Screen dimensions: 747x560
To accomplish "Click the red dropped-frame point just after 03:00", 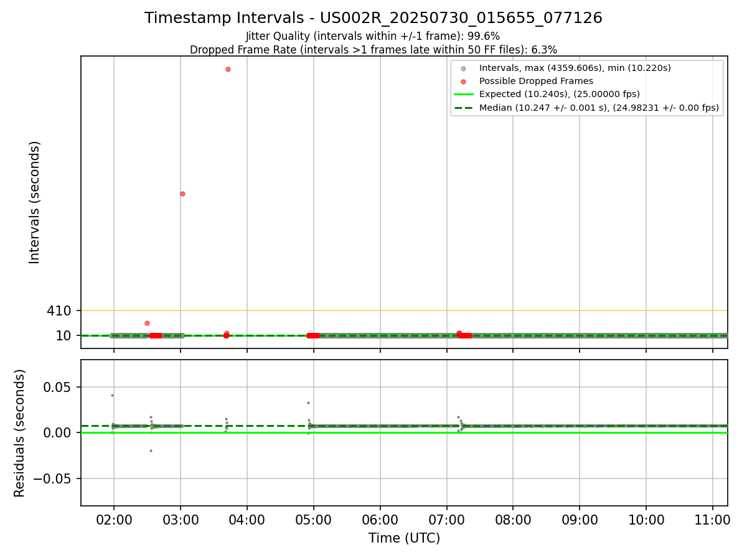I will (x=182, y=194).
